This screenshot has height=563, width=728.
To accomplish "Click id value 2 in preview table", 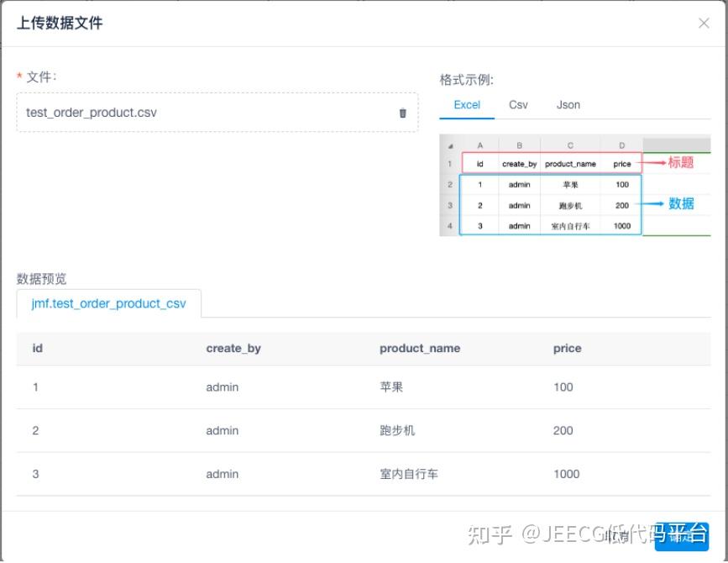I will click(x=35, y=430).
